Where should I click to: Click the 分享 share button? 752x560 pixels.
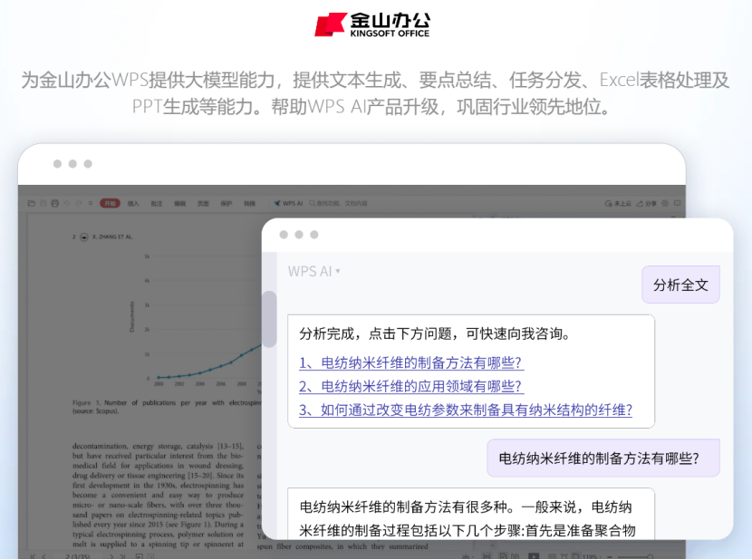[647, 204]
